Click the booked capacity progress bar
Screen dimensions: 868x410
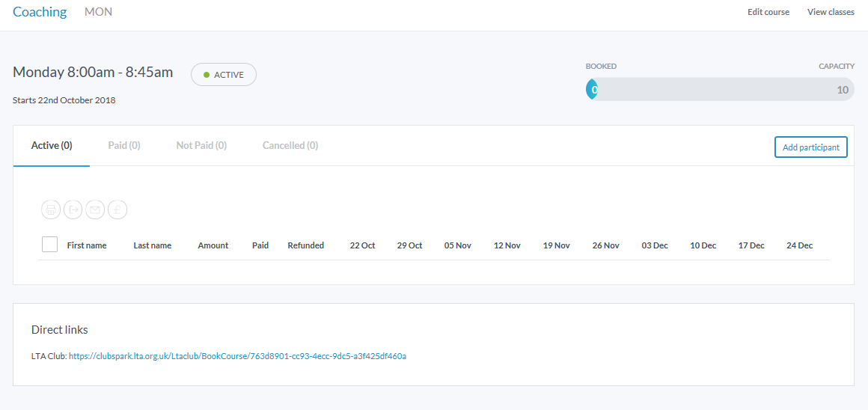pos(719,90)
